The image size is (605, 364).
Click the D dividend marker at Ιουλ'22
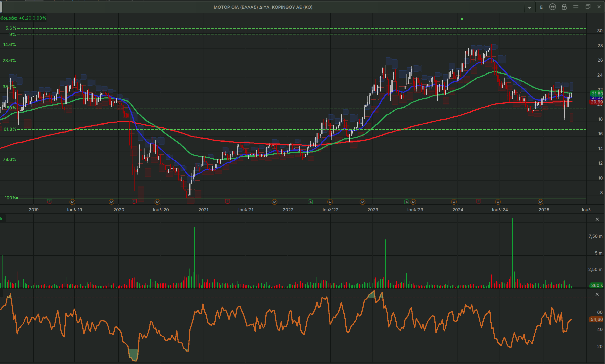pyautogui.click(x=330, y=202)
